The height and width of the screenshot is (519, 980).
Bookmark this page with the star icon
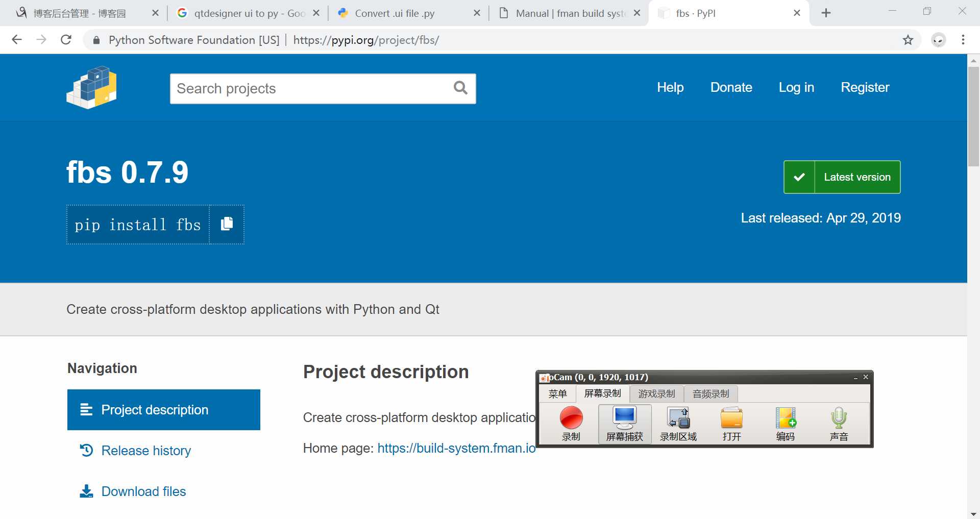[x=908, y=40]
